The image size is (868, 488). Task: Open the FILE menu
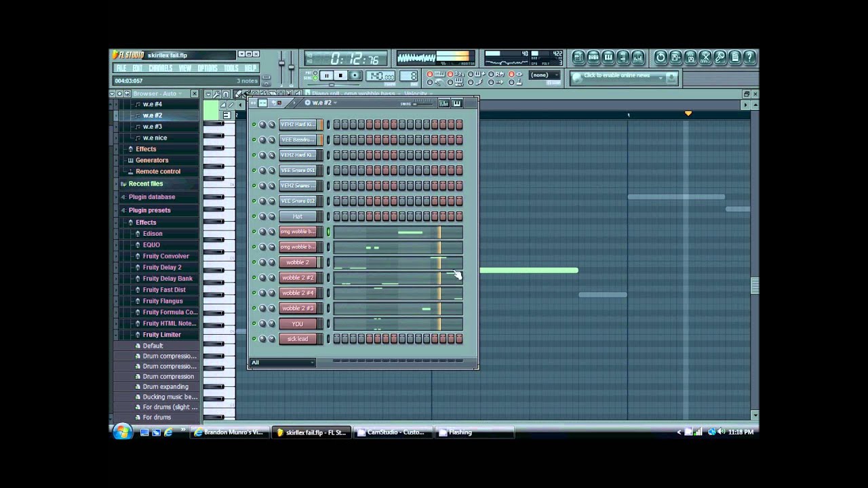tap(121, 68)
